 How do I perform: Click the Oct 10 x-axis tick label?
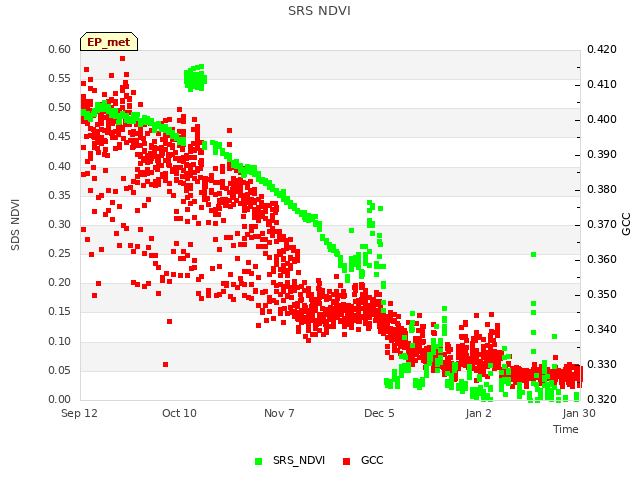coord(179,413)
